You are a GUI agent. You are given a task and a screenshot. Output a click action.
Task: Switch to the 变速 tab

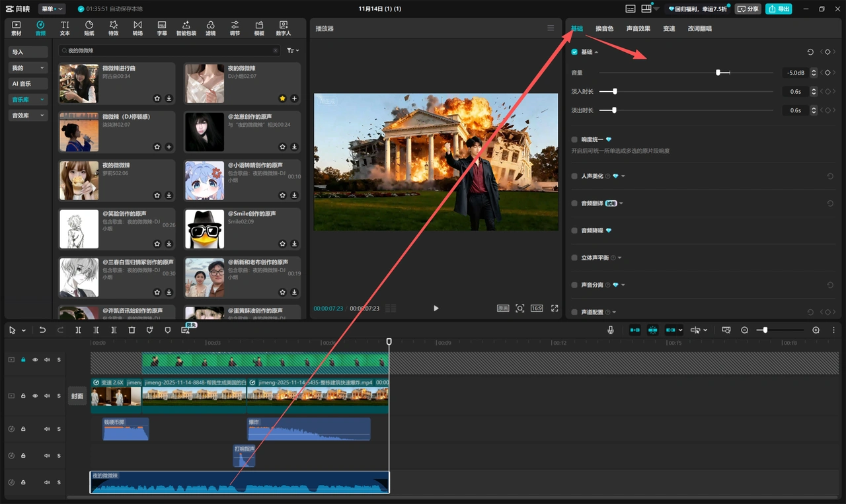click(669, 28)
